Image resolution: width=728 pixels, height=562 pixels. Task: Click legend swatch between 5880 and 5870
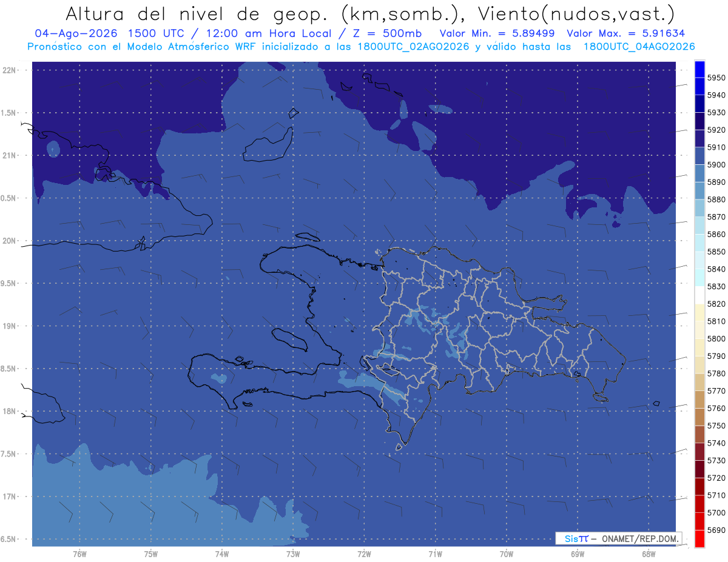tap(699, 208)
